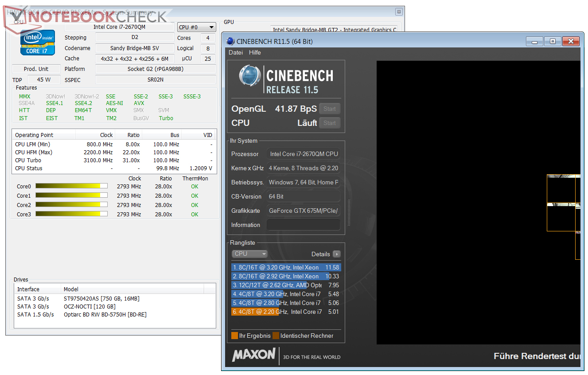588x375 pixels.
Task: Click the Core3 load bar
Action: click(71, 214)
